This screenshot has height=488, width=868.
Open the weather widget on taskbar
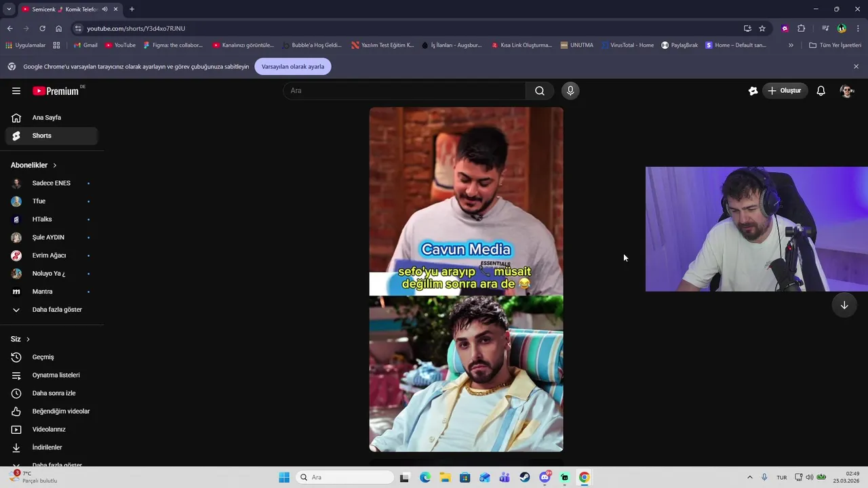pos(33,477)
